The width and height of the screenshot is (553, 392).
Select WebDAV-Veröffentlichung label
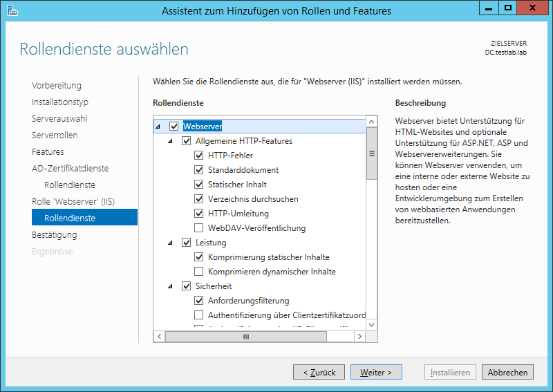(x=256, y=228)
